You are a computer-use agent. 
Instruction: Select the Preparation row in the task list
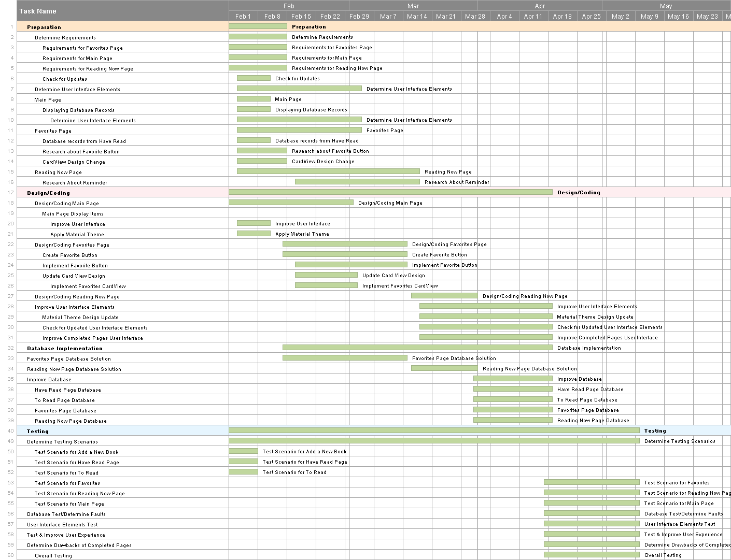pos(44,27)
